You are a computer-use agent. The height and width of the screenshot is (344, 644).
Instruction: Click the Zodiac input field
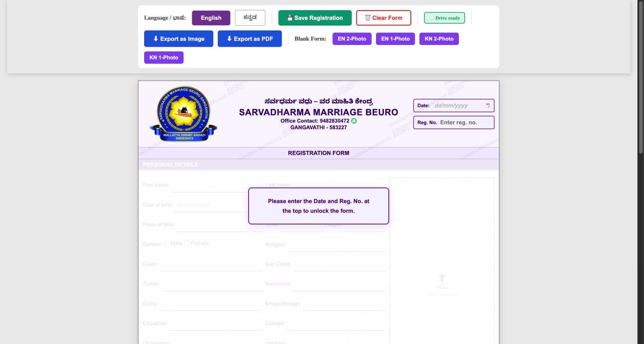212,285
